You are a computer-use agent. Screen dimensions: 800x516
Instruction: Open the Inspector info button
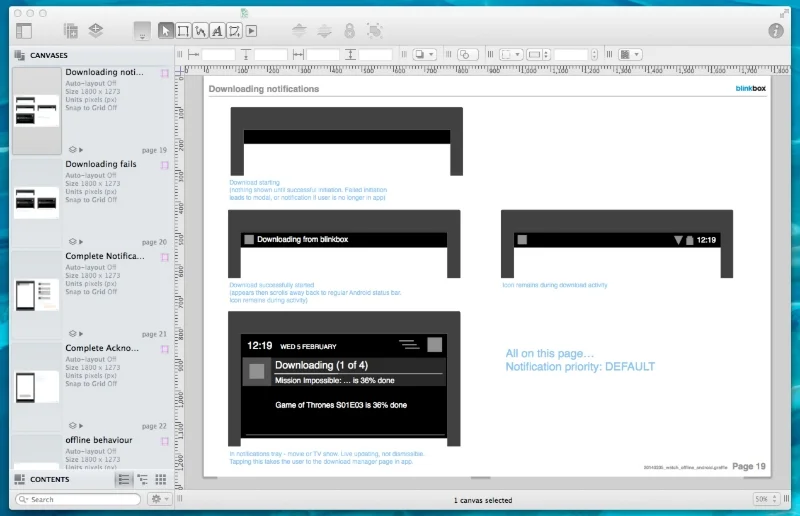pyautogui.click(x=776, y=31)
